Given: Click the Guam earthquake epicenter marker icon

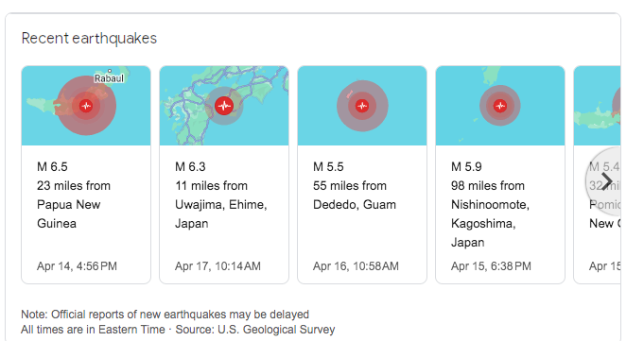Looking at the screenshot, I should click(x=362, y=106).
